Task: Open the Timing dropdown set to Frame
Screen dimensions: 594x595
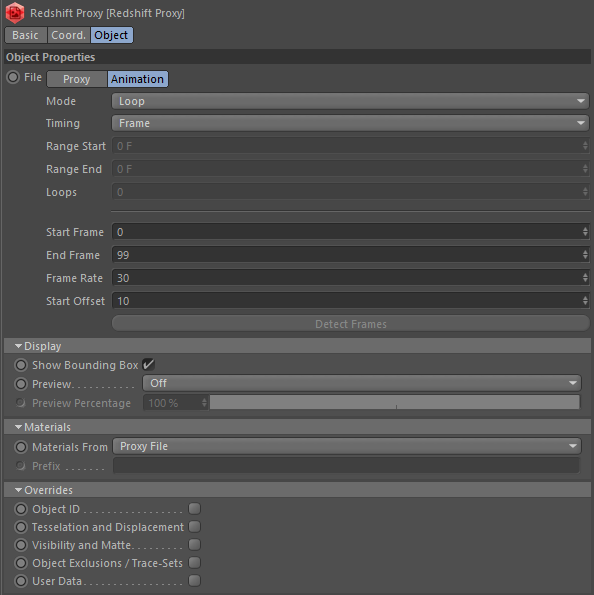Action: 350,123
